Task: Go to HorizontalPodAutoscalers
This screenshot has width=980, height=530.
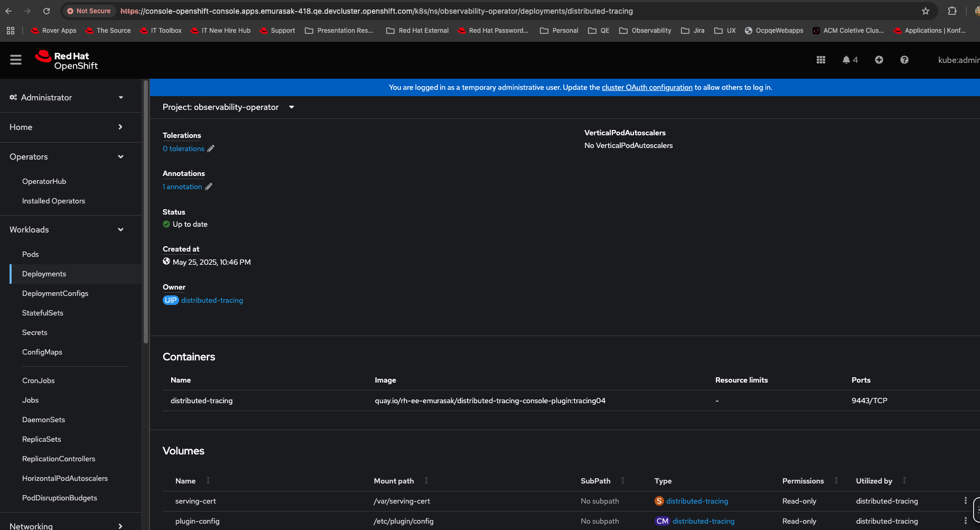Action: (65, 479)
